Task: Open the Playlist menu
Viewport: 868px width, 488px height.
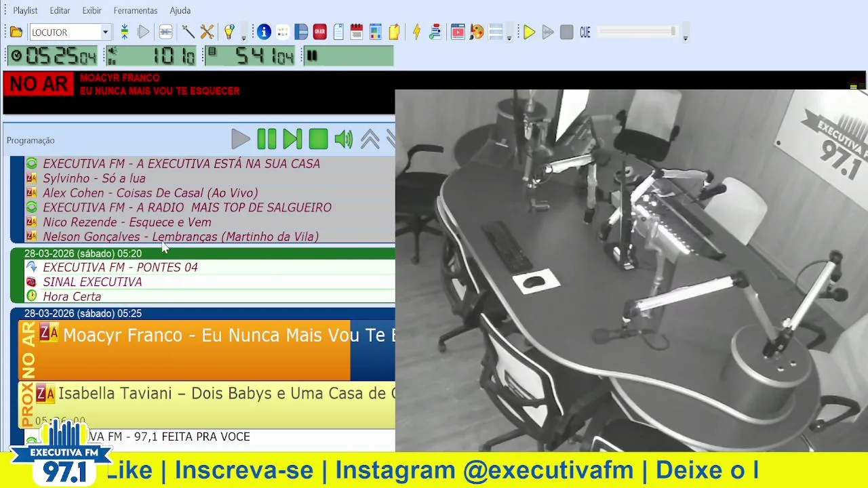Action: [25, 10]
